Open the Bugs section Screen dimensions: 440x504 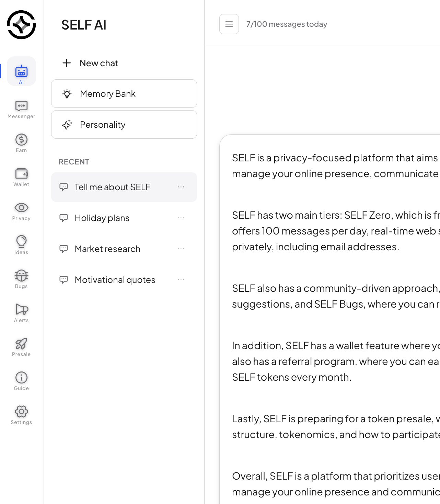click(x=21, y=279)
